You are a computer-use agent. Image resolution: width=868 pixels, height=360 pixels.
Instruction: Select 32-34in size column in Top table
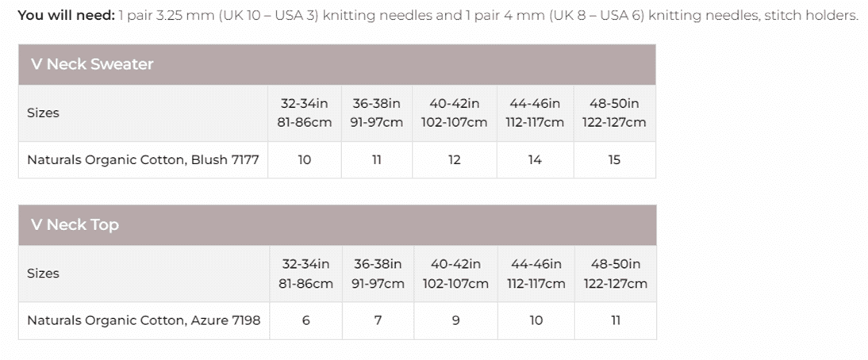tap(305, 273)
